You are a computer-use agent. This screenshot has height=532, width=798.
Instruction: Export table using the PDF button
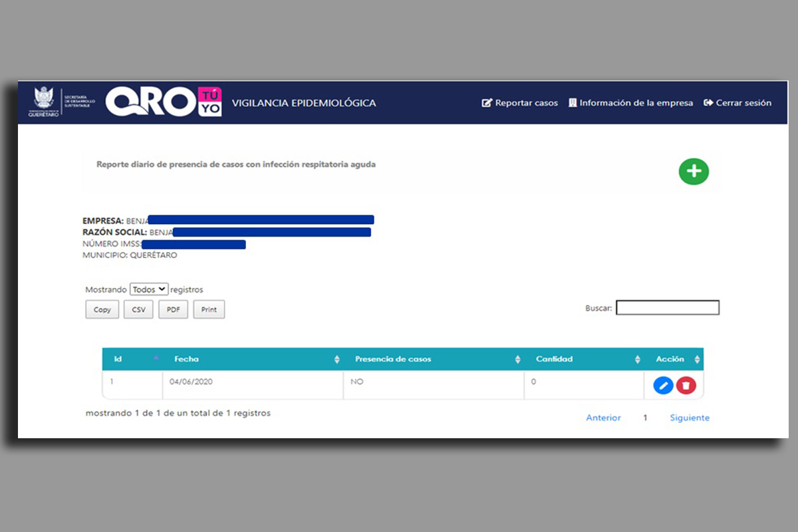point(173,309)
